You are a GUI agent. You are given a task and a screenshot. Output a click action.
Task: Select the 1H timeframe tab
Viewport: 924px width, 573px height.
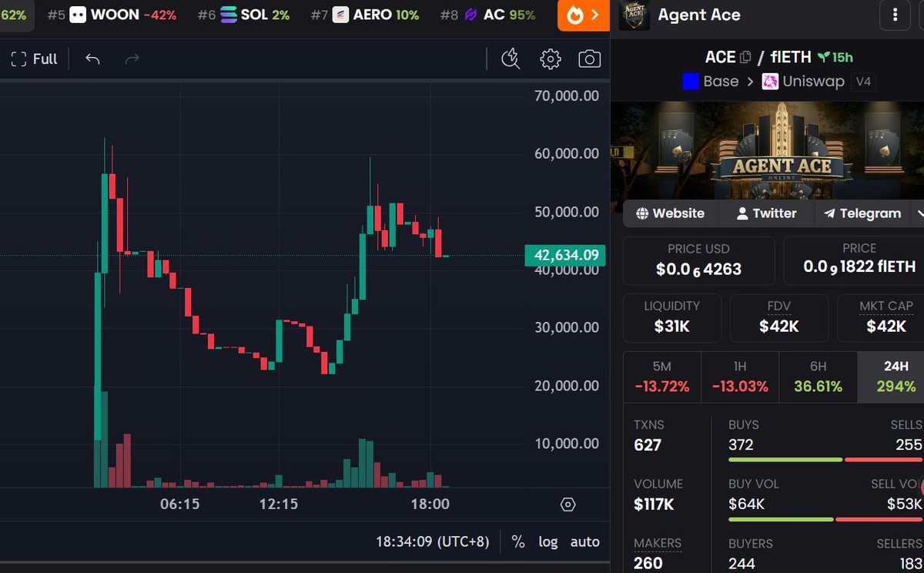740,377
